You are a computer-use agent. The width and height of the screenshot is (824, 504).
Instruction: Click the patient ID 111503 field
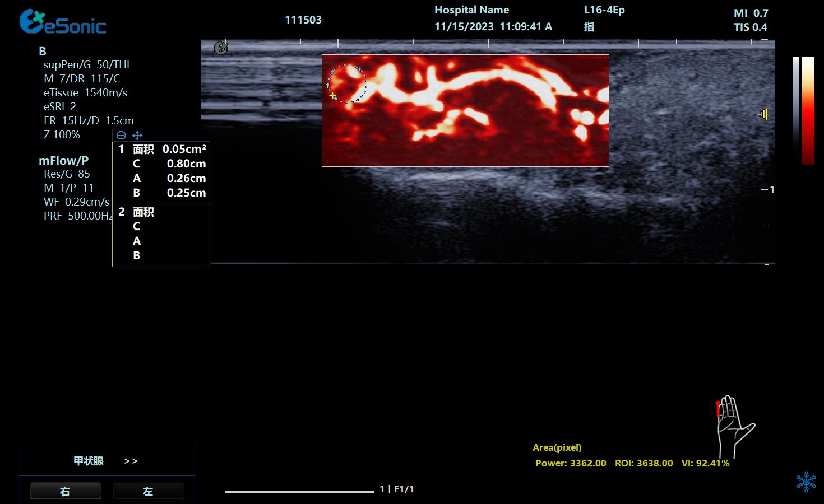coord(303,20)
